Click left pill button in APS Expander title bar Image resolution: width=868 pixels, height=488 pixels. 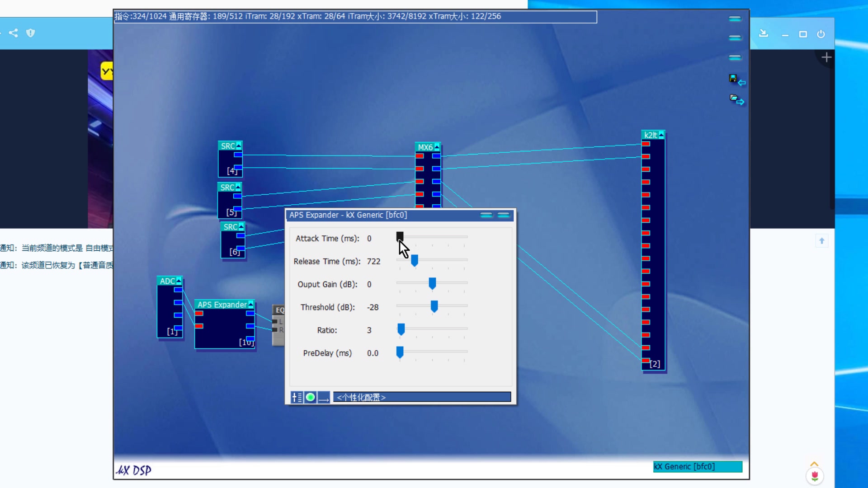tap(486, 215)
